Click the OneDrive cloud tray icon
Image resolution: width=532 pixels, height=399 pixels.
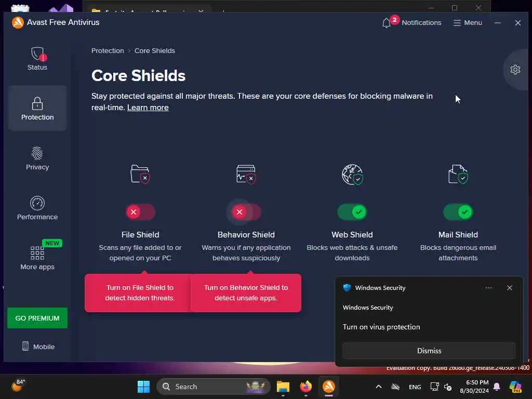[x=395, y=387]
